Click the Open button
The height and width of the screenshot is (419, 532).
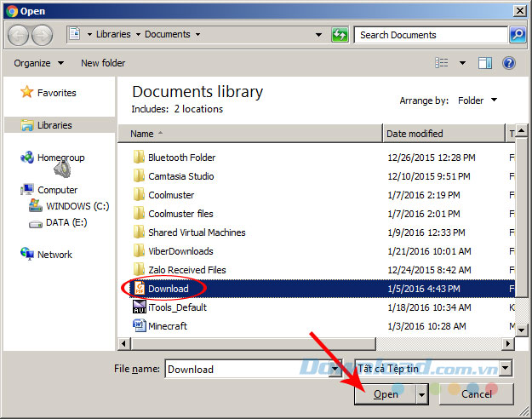pos(386,394)
